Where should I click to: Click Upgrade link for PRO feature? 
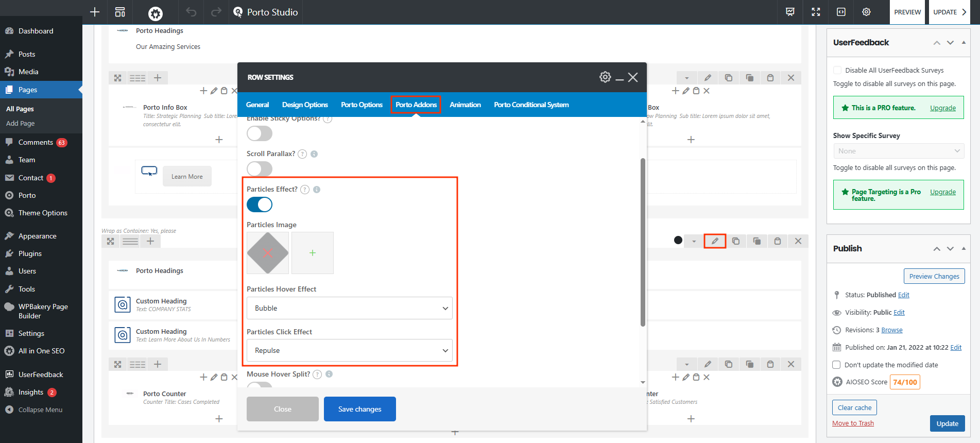point(943,108)
